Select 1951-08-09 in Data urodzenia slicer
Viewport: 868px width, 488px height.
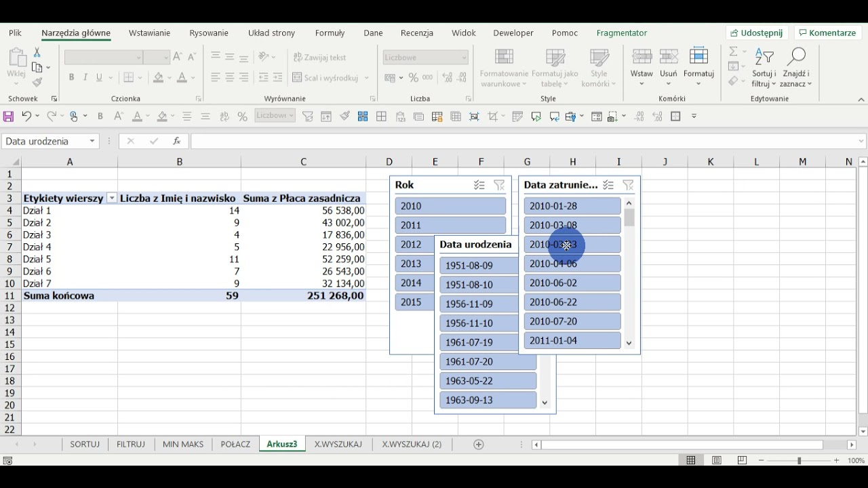[x=479, y=266]
